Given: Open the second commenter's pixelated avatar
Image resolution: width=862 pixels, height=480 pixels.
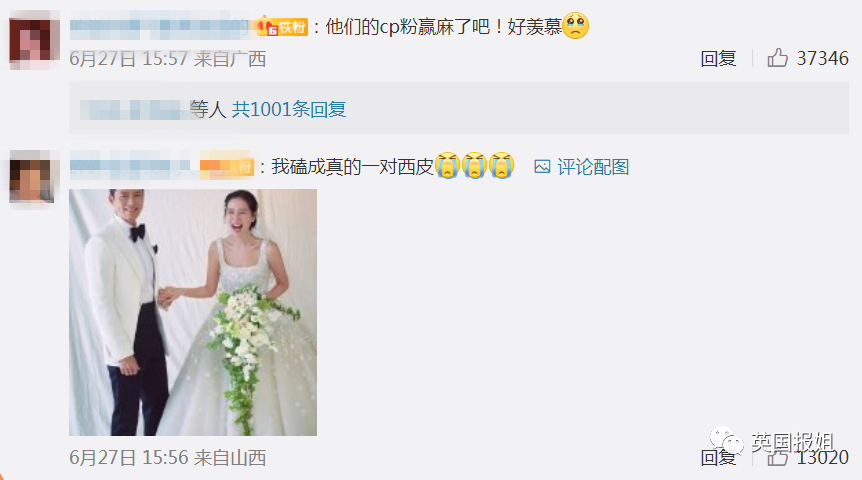Looking at the screenshot, I should pyautogui.click(x=32, y=178).
